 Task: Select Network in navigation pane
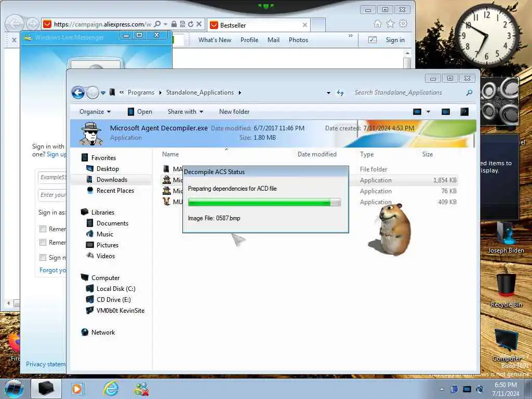coord(103,332)
